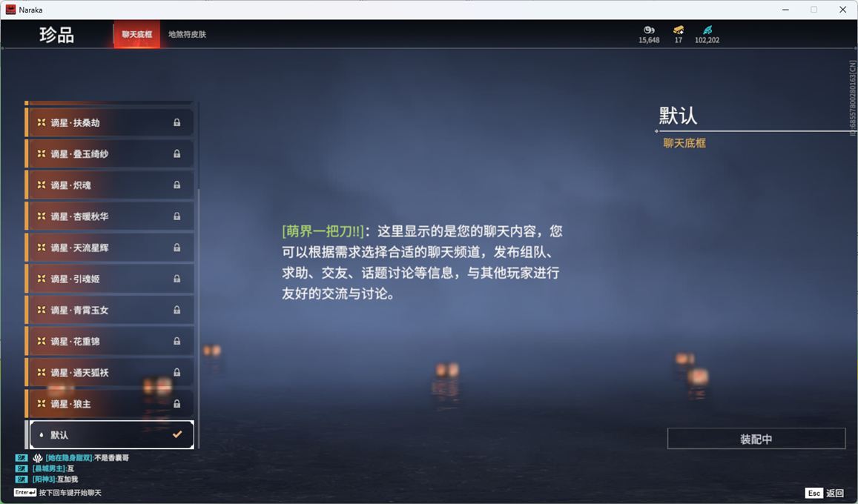The height and width of the screenshot is (504, 858).
Task: Select the 谪星·叠玉绮纱 chat frame name
Action: pos(79,153)
